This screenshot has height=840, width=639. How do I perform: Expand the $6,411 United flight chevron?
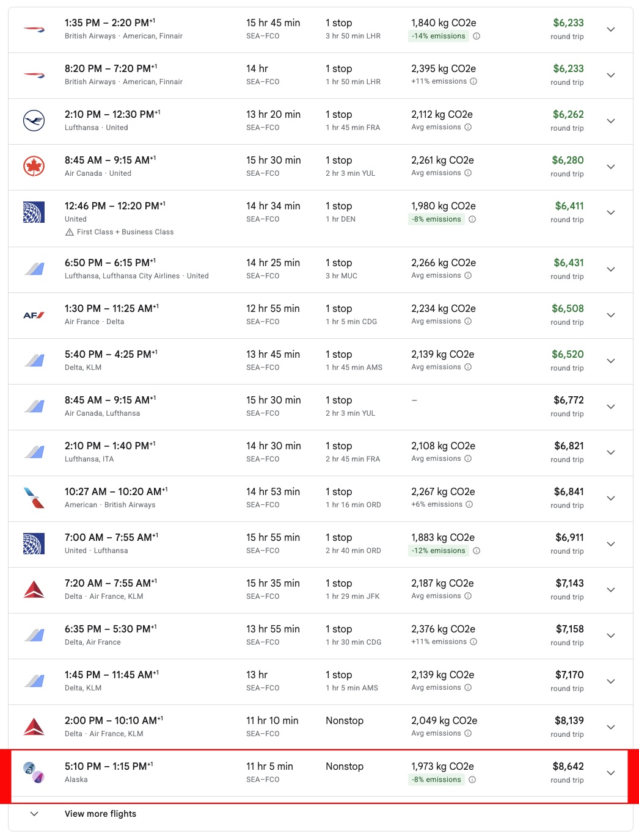click(610, 212)
